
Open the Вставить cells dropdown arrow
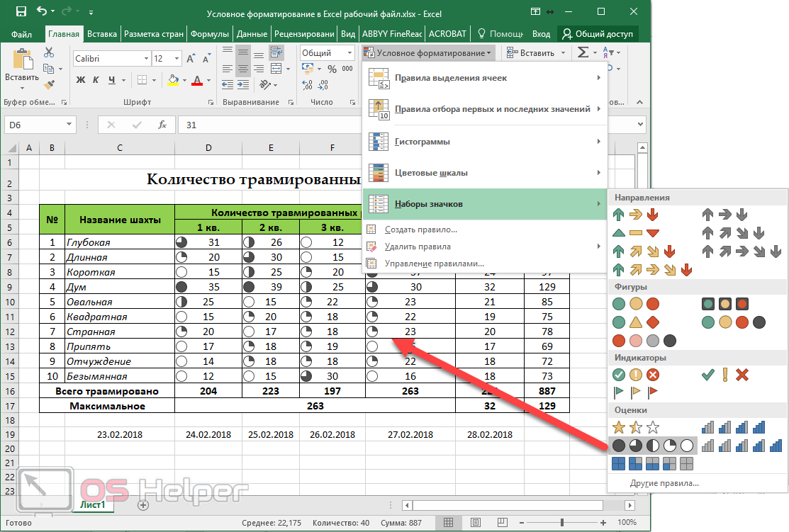(x=563, y=53)
